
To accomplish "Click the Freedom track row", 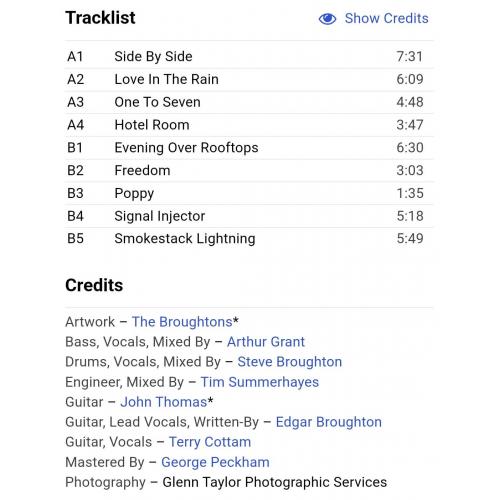I will pyautogui.click(x=249, y=171).
